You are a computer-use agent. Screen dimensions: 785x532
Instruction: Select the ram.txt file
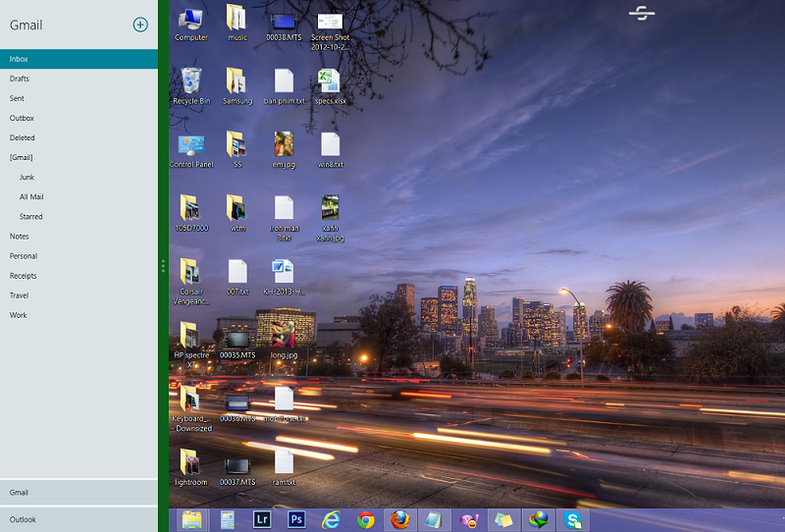click(x=284, y=468)
